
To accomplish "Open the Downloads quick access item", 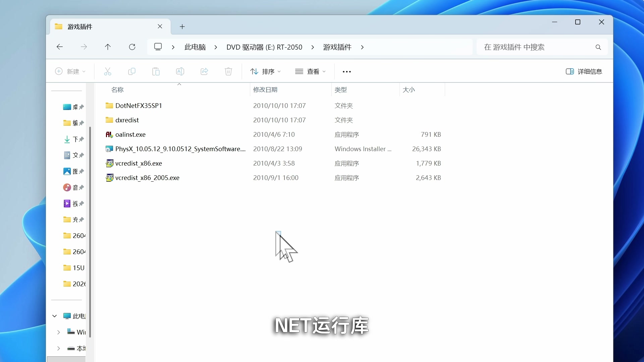I will click(x=73, y=139).
